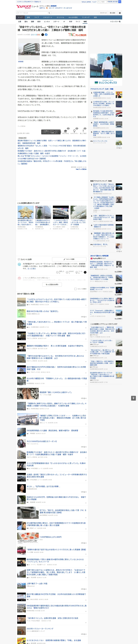Open マイページ link
Screen dimensions: 138x644
coord(103,13)
